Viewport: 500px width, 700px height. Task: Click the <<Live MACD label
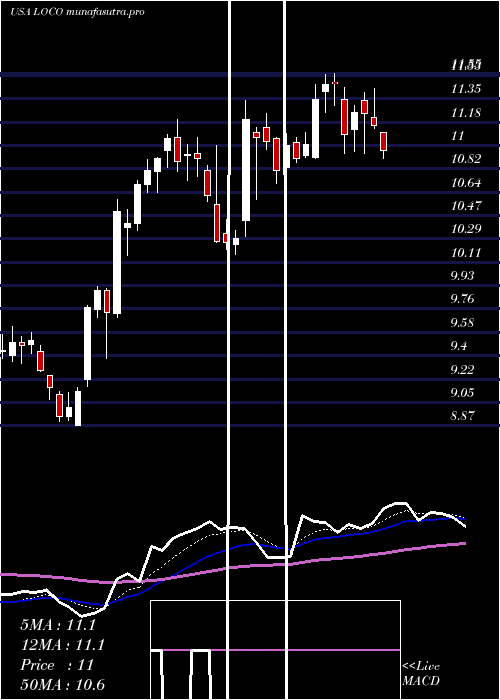point(421,673)
